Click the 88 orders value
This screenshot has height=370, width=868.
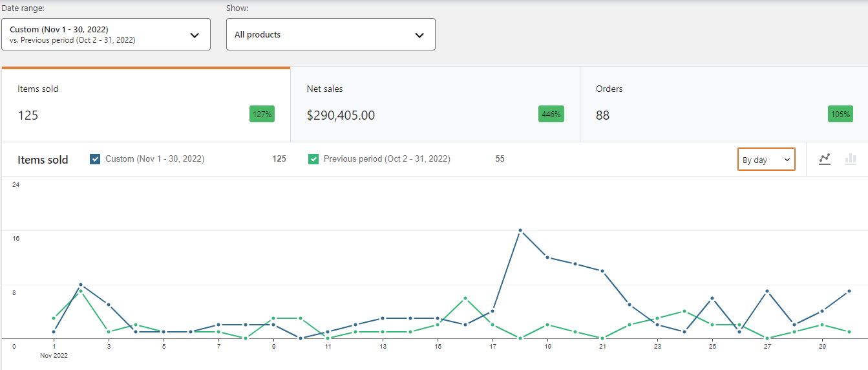602,116
